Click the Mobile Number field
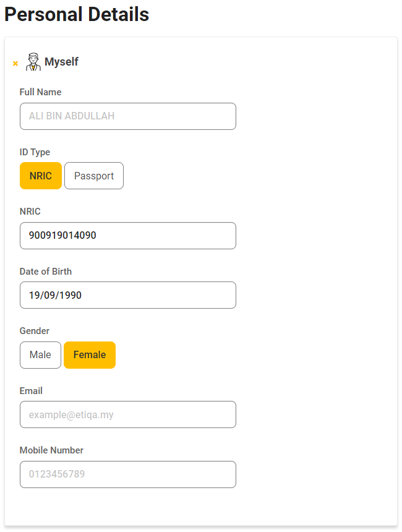This screenshot has width=402, height=532. (x=127, y=474)
